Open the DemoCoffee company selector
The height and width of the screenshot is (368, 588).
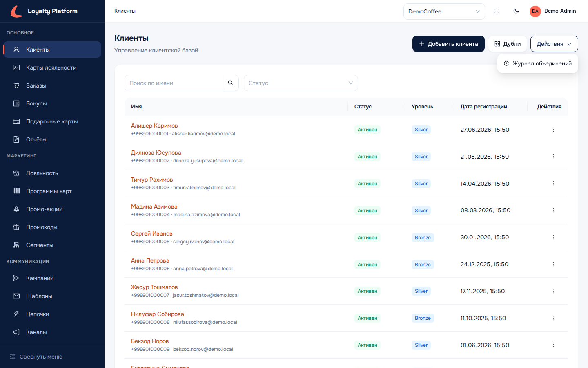[x=444, y=11]
